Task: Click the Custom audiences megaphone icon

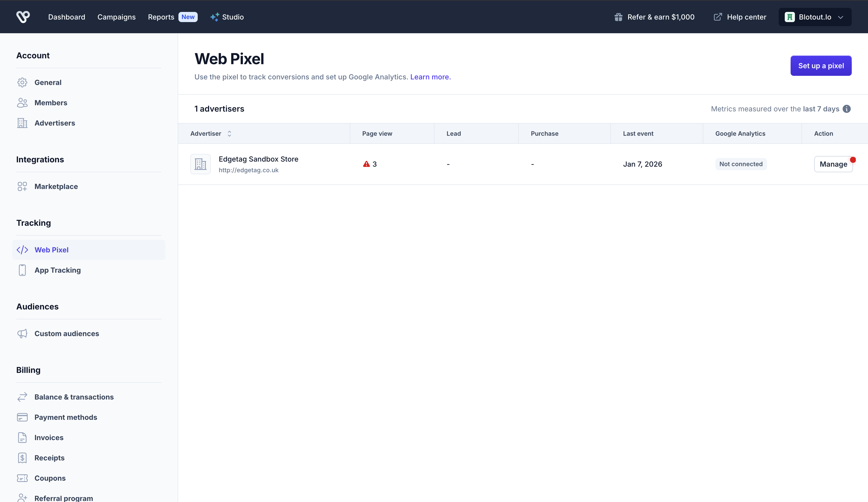Action: click(22, 333)
